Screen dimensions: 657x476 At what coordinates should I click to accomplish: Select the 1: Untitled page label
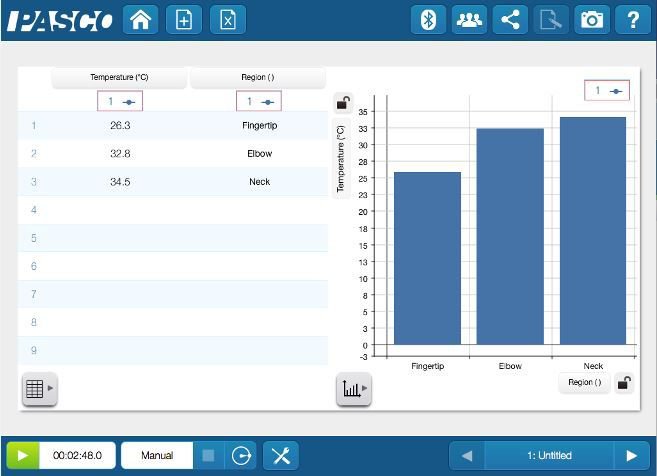(549, 455)
